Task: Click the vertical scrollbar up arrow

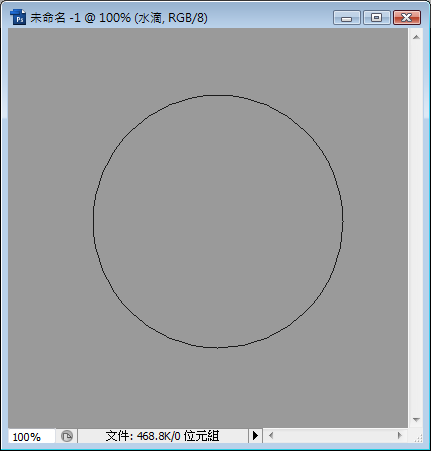Action: 416,37
